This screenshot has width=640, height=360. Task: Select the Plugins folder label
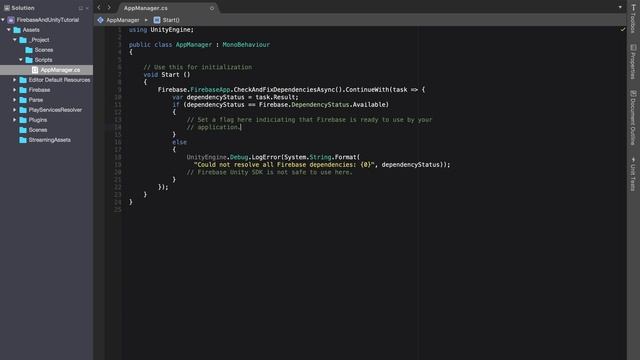[x=38, y=120]
